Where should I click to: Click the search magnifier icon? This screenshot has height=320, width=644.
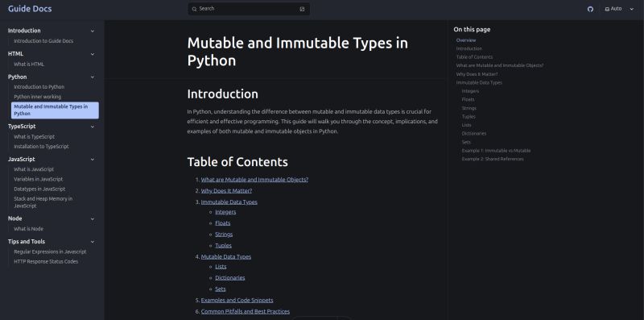[x=194, y=9]
